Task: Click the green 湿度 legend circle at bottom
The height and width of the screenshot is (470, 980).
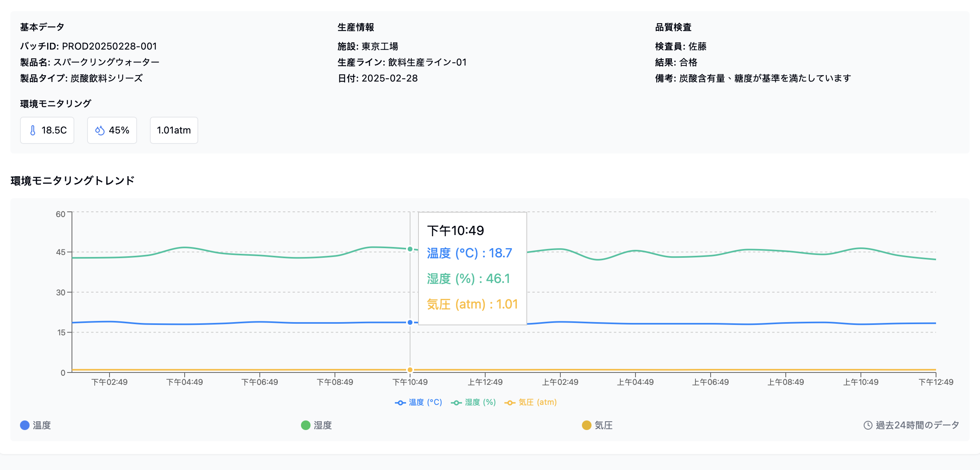Action: point(306,425)
